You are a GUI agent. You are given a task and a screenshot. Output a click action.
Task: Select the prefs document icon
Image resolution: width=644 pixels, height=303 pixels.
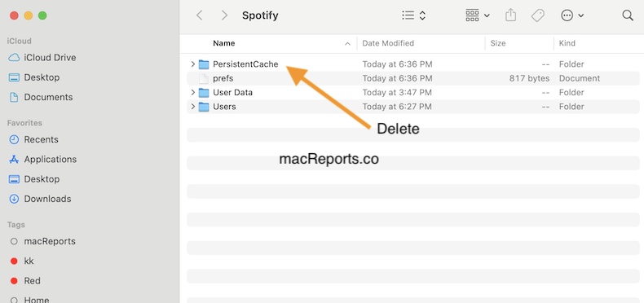(x=204, y=78)
